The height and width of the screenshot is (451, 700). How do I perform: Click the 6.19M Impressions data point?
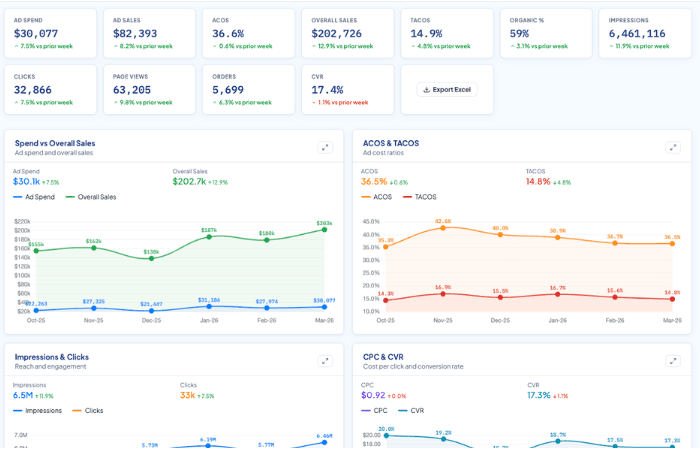coord(208,445)
